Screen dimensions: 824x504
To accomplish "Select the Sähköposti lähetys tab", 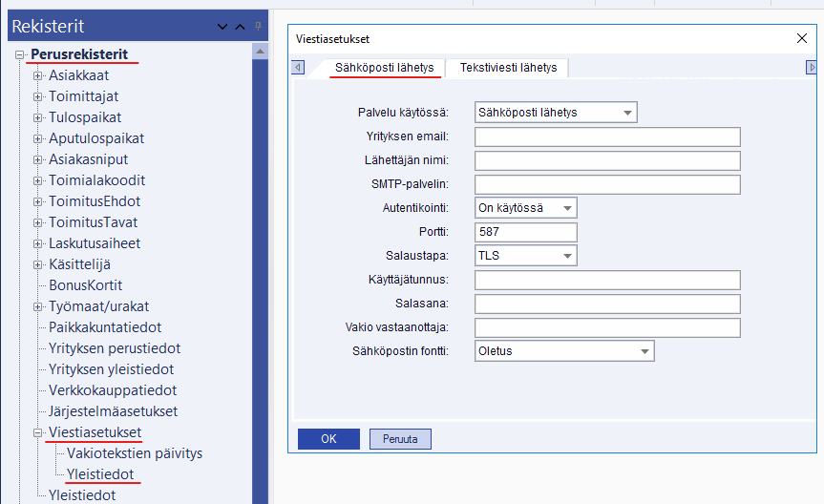I will (x=384, y=68).
